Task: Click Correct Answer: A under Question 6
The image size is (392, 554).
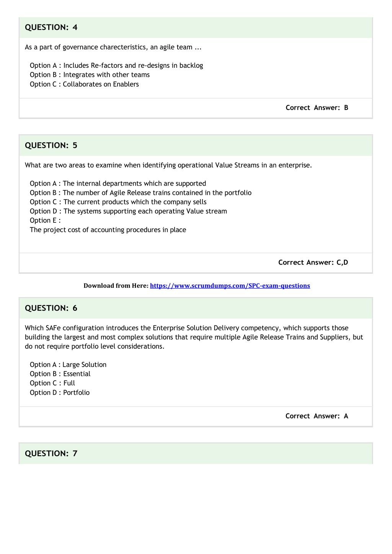Action: (x=317, y=416)
